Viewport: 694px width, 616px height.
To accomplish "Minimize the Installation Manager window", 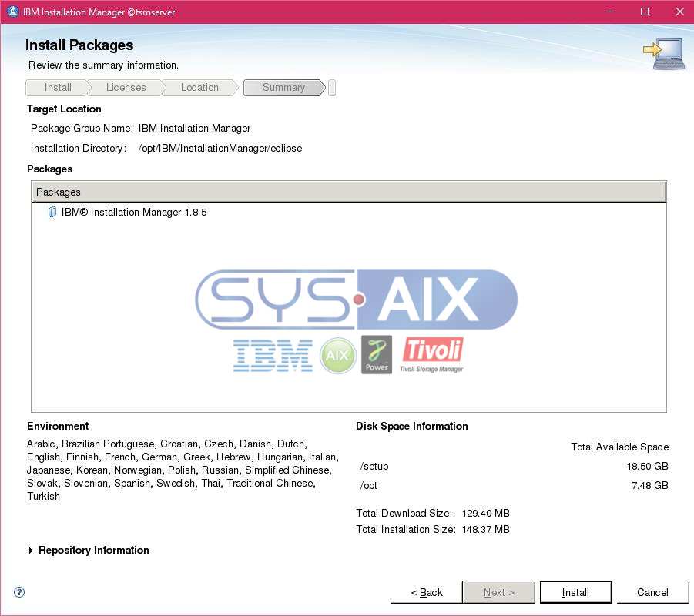I will 610,12.
